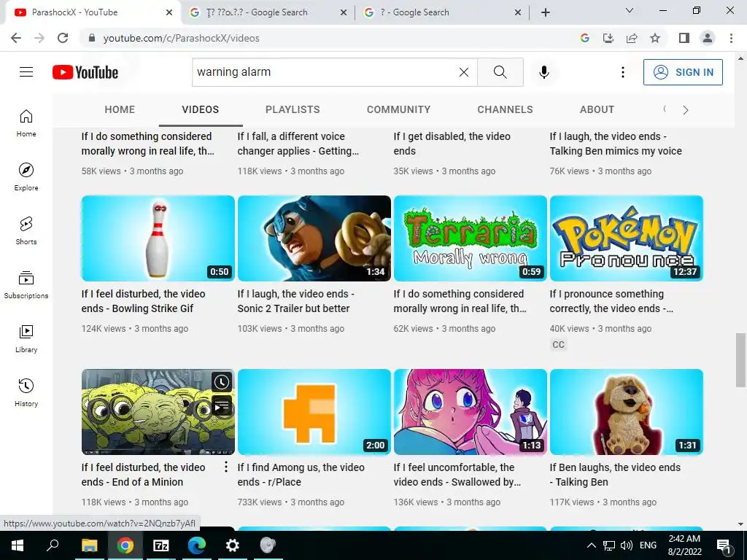Switch to PLAYLISTS tab

click(x=293, y=109)
